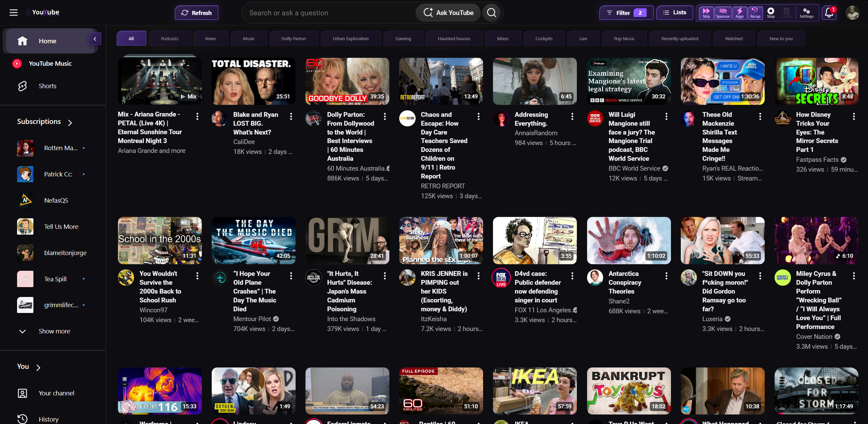Select the Recently uploaded chip
The width and height of the screenshot is (868, 424).
(x=679, y=38)
